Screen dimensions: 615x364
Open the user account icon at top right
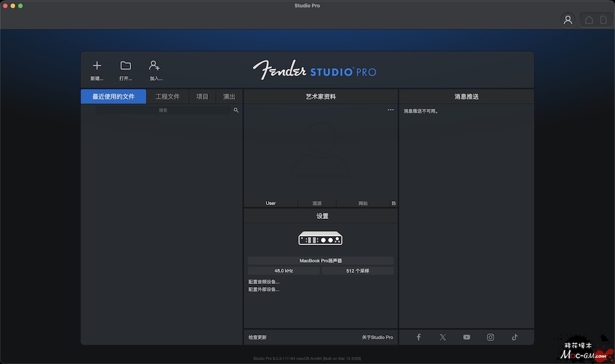568,20
